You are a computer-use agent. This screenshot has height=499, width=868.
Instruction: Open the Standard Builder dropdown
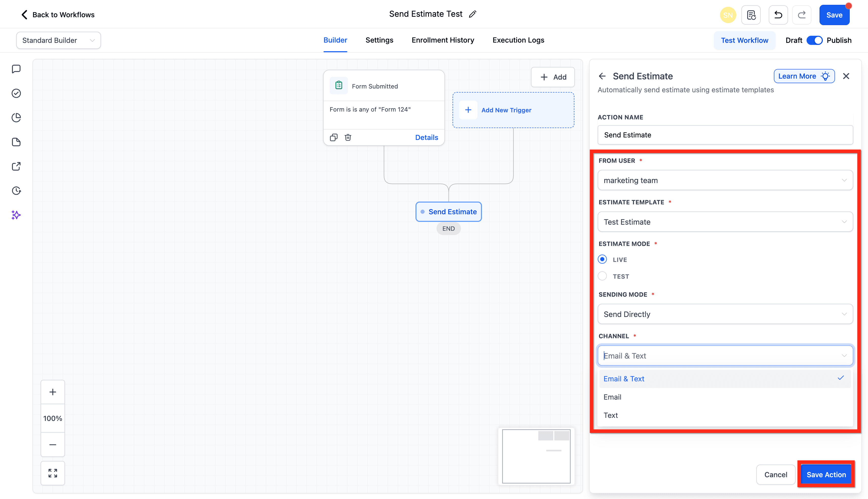[58, 40]
